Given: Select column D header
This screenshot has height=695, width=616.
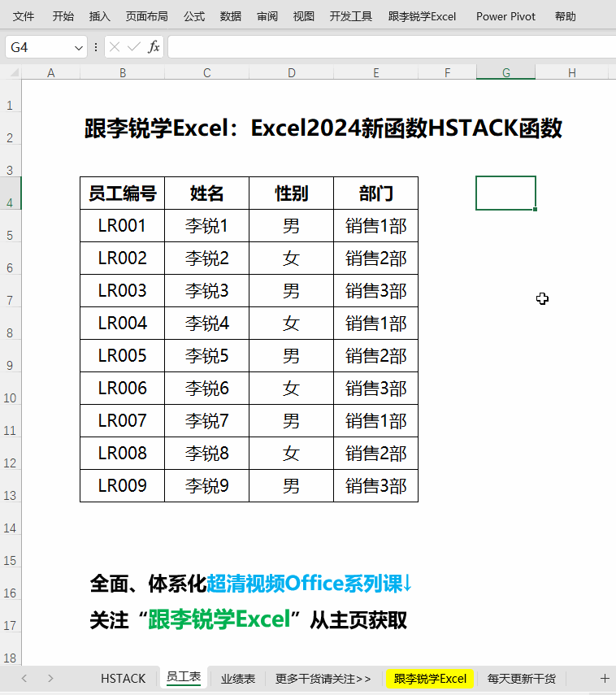Looking at the screenshot, I should click(x=291, y=72).
